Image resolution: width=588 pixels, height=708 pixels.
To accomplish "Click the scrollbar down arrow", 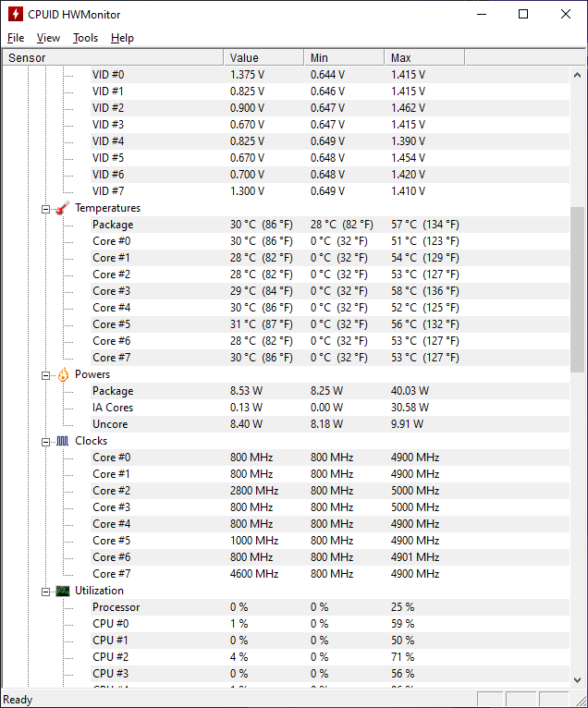I will click(577, 679).
